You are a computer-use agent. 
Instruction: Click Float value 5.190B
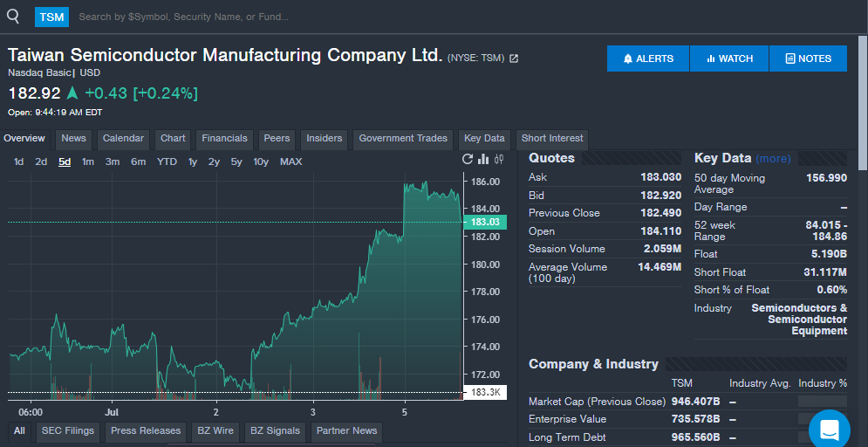830,254
